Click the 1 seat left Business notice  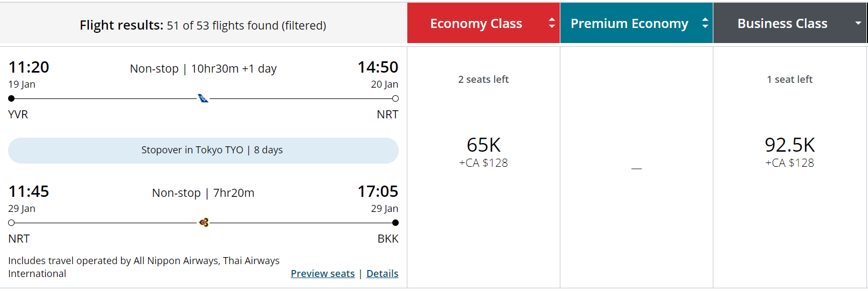click(x=789, y=80)
